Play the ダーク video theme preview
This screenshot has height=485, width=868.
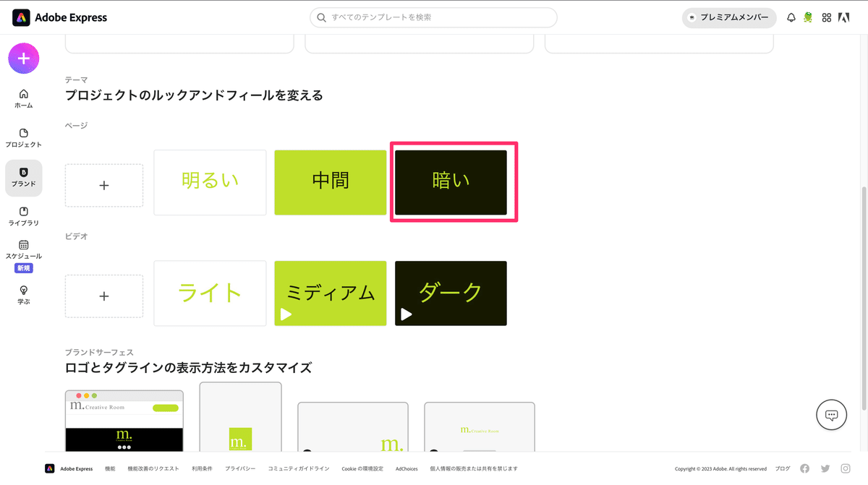click(407, 314)
